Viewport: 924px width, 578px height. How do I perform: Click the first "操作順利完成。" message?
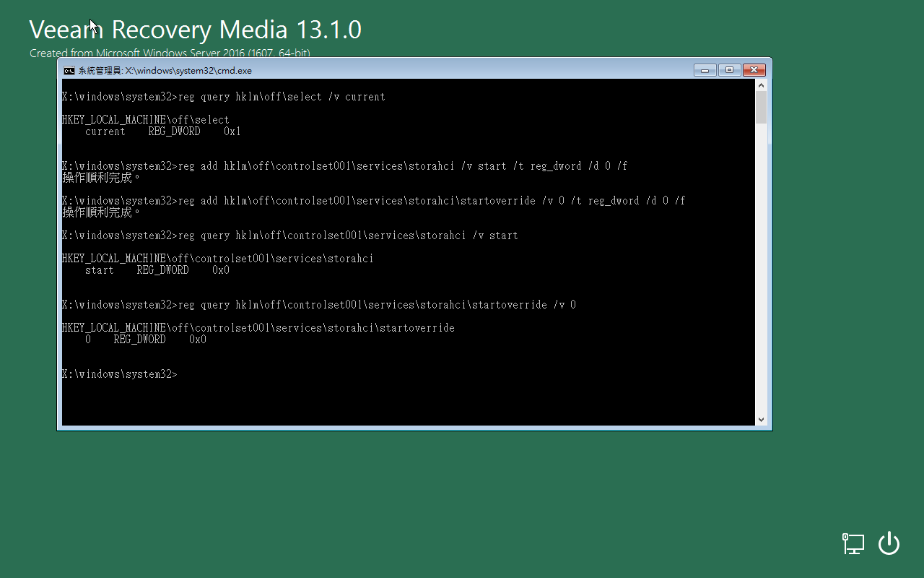102,178
